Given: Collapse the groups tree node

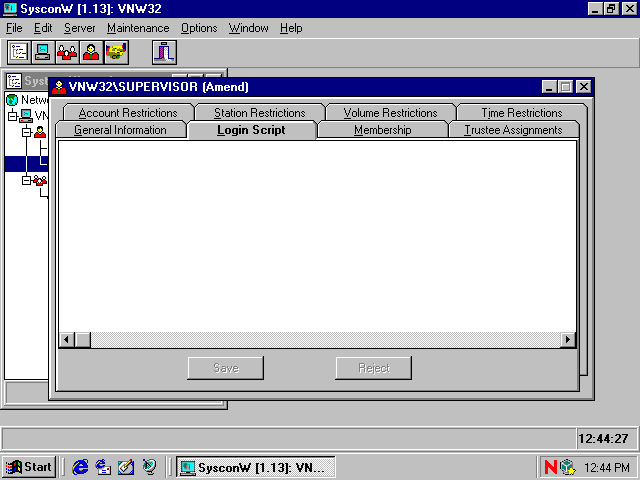Looking at the screenshot, I should pyautogui.click(x=27, y=180).
